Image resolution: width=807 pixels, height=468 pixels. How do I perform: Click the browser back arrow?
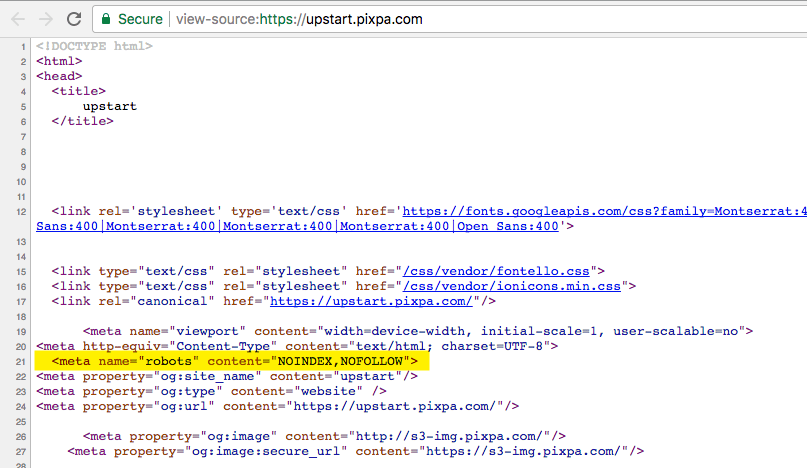pos(18,18)
